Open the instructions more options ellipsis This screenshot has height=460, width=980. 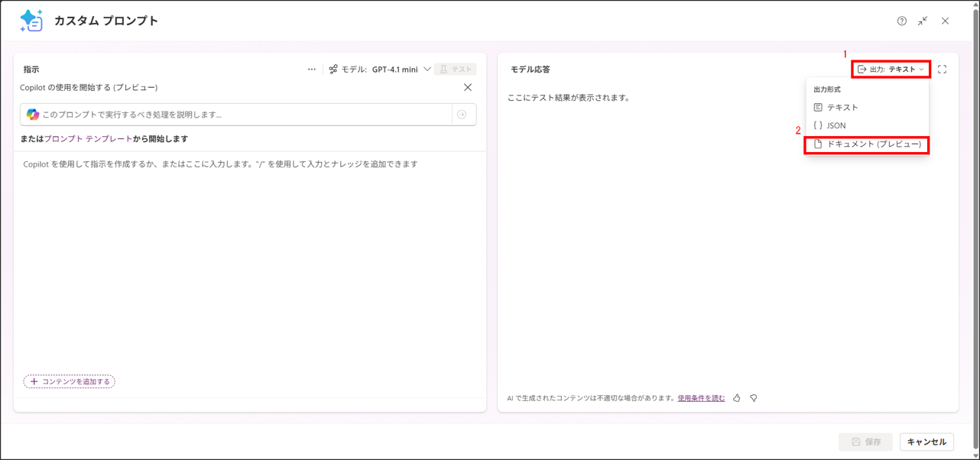312,70
